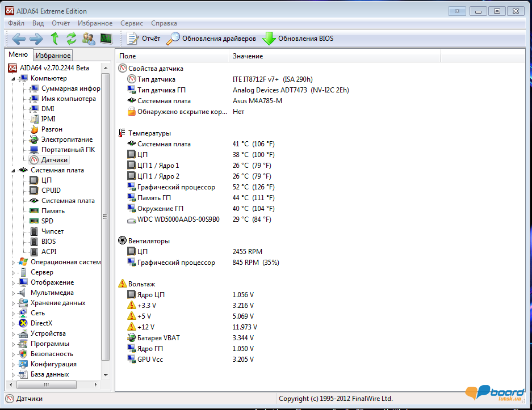The width and height of the screenshot is (532, 410).
Task: Click the tree panel scrollbar down arrow
Action: click(106, 375)
